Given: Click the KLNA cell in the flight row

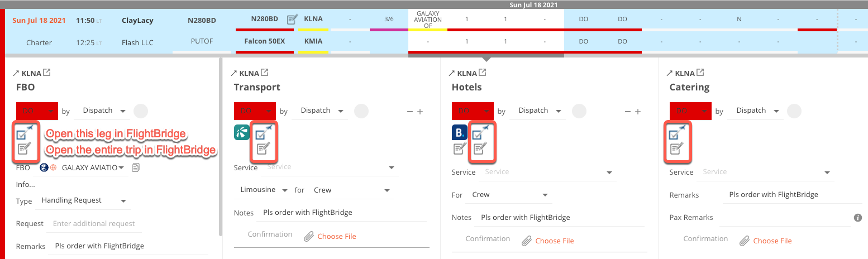Looking at the screenshot, I should click(x=313, y=19).
